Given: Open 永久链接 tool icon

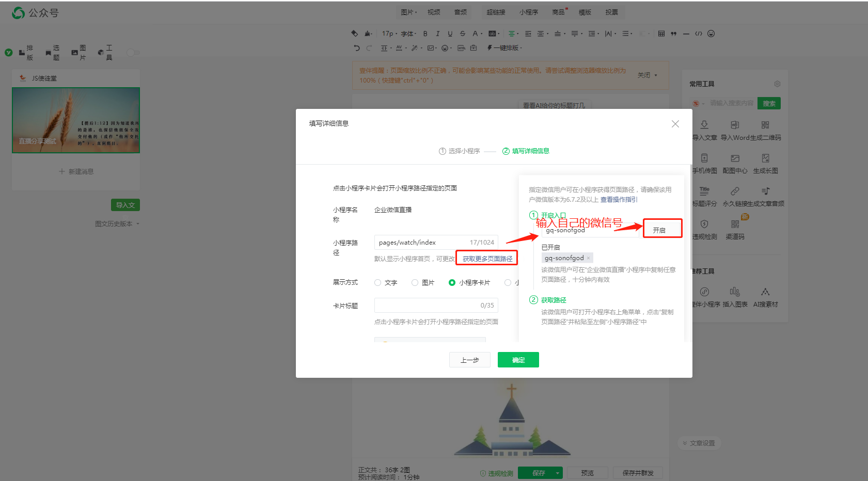Looking at the screenshot, I should click(x=735, y=191).
